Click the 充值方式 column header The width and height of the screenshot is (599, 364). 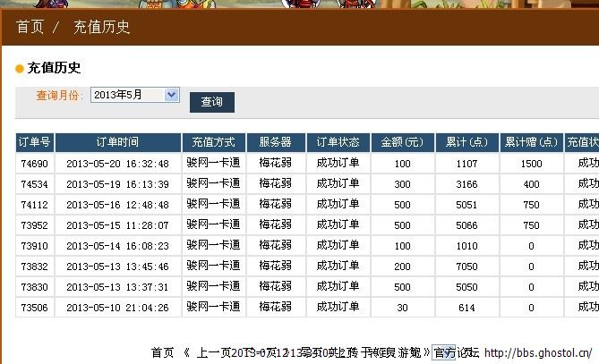213,142
